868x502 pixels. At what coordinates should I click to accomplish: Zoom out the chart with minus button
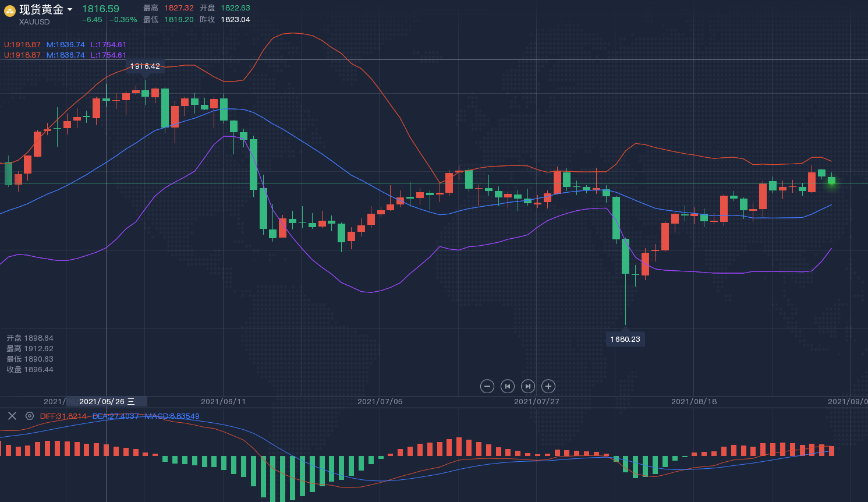pos(487,386)
